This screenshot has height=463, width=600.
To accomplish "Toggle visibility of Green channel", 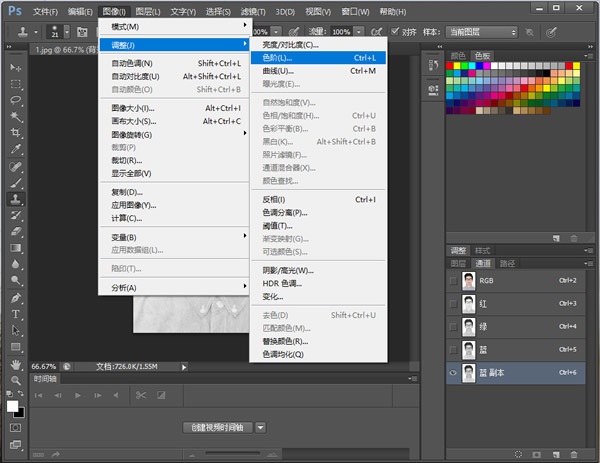I will tap(453, 327).
